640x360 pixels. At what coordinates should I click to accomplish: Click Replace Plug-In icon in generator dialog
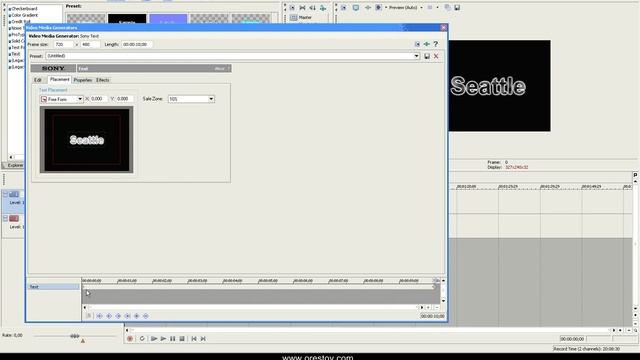click(417, 44)
